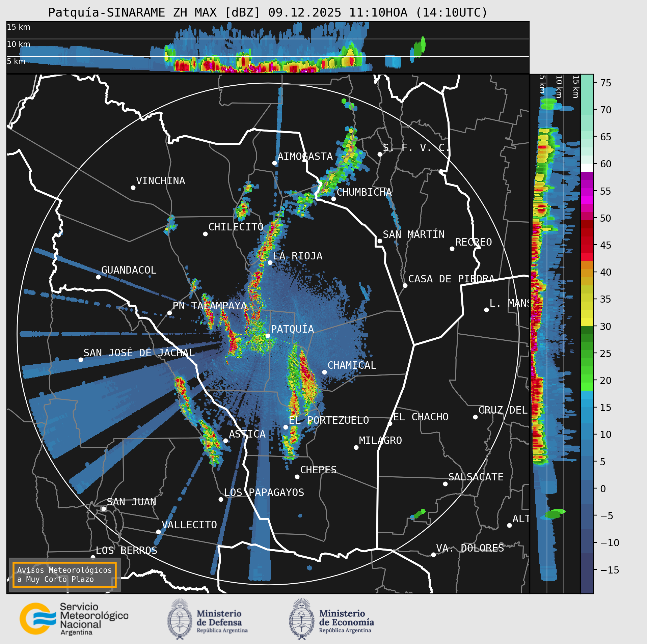Click "5 km" label in top cross-section
This screenshot has width=647, height=644.
pos(16,61)
